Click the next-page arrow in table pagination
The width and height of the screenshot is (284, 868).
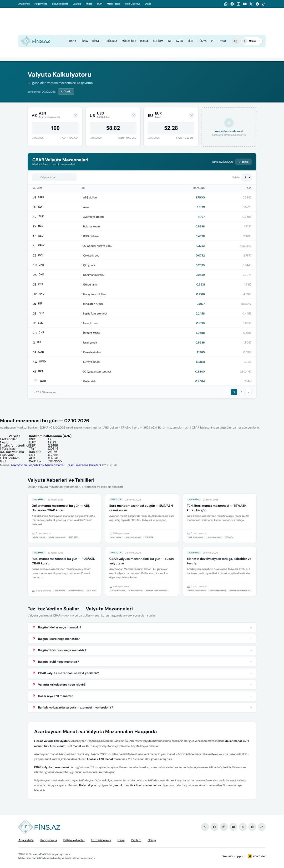pos(248,392)
